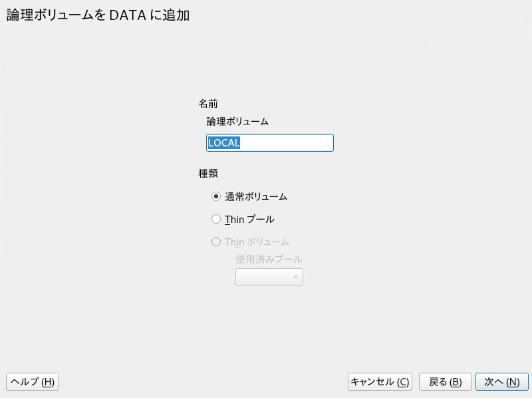
Task: Click the 使用済みプール label
Action: (x=269, y=259)
